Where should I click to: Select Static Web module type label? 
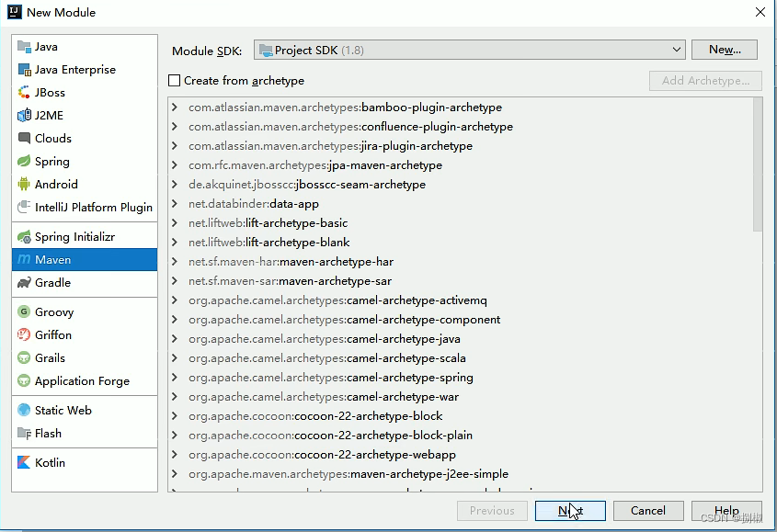[x=63, y=410]
